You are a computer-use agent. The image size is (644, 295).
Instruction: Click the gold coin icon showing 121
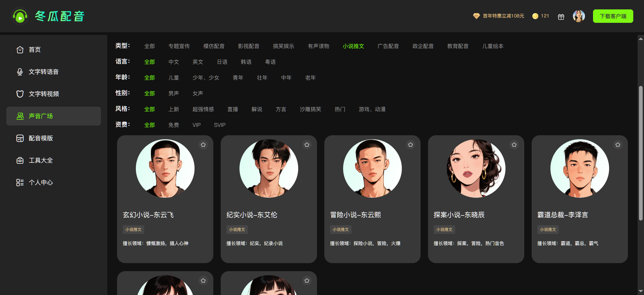[535, 16]
